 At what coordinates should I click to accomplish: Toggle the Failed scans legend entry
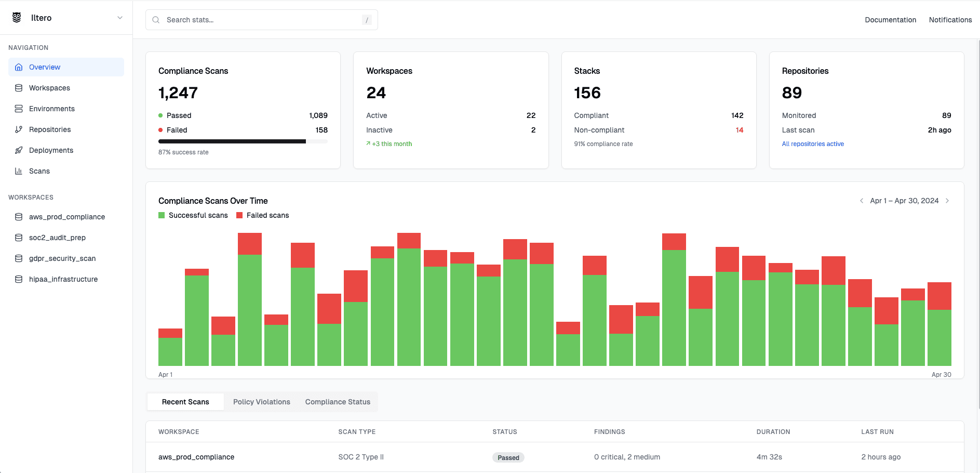point(262,215)
